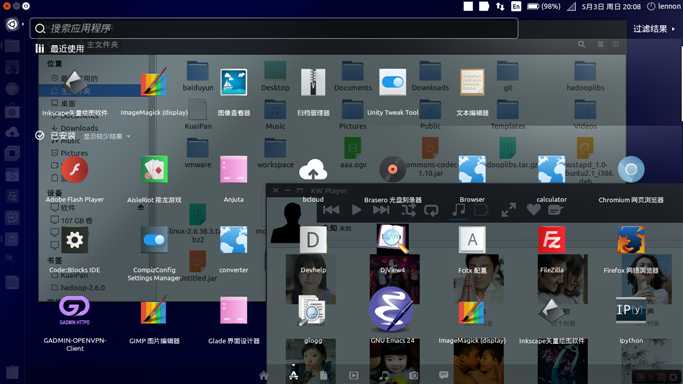Open the battery (98%) indicator
683x384 pixels.
pyautogui.click(x=544, y=6)
